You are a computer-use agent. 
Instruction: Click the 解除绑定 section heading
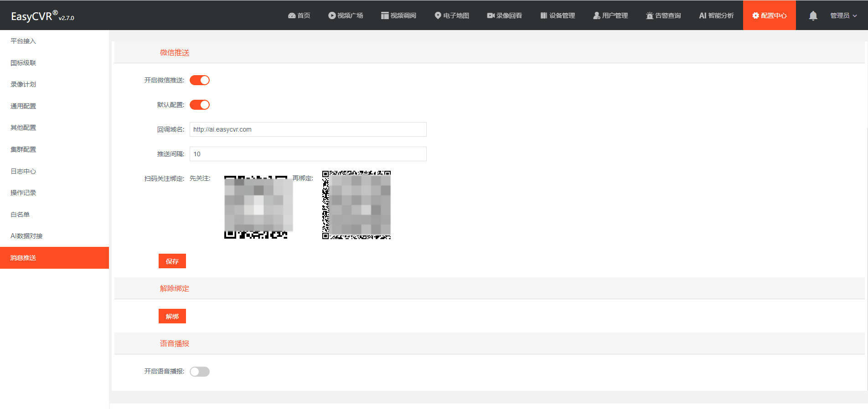[175, 289]
